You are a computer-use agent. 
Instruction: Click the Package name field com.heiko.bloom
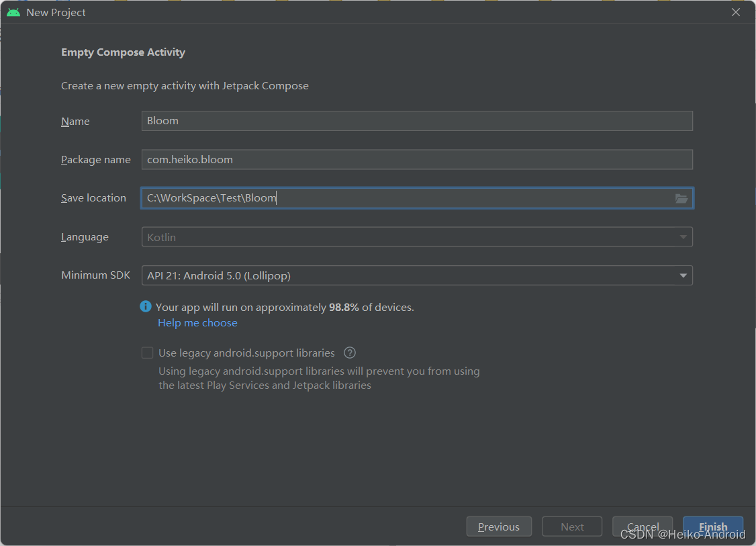(417, 160)
